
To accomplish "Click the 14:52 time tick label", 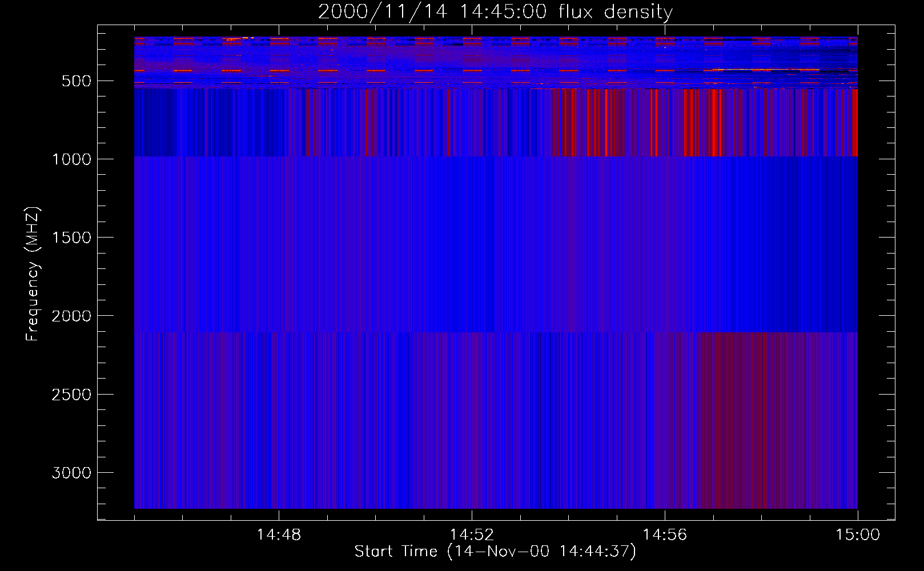I will pos(472,535).
